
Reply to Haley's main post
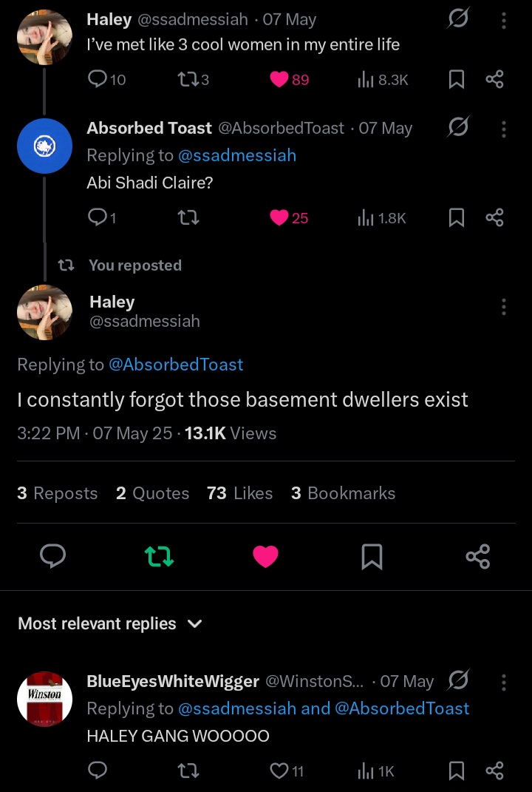tap(52, 556)
